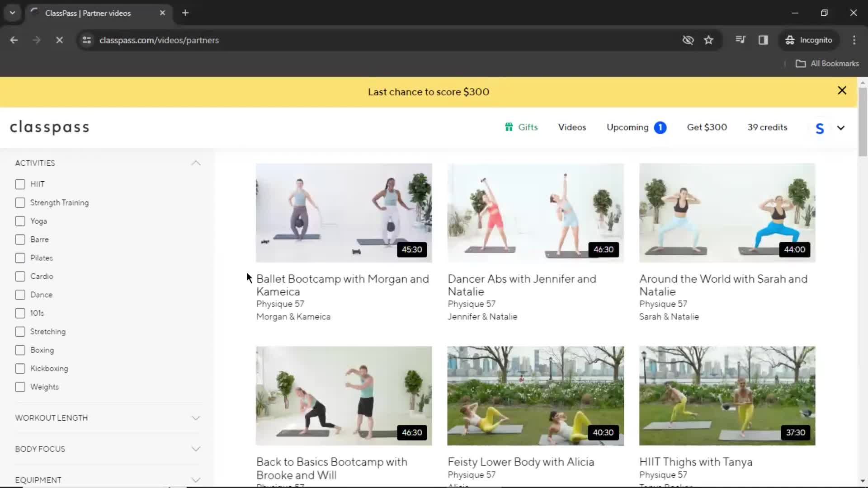Screen dimensions: 868x488
Task: Stop loading the page
Action: pos(59,40)
